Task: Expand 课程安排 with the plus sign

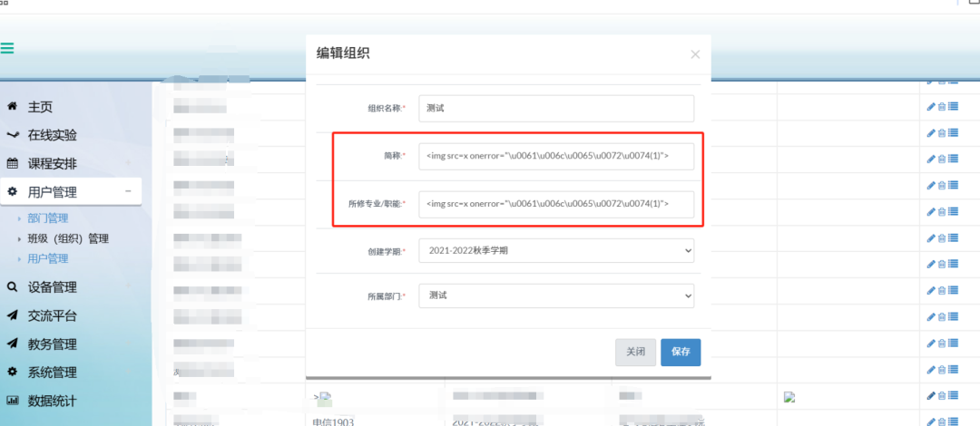Action: coord(128,163)
